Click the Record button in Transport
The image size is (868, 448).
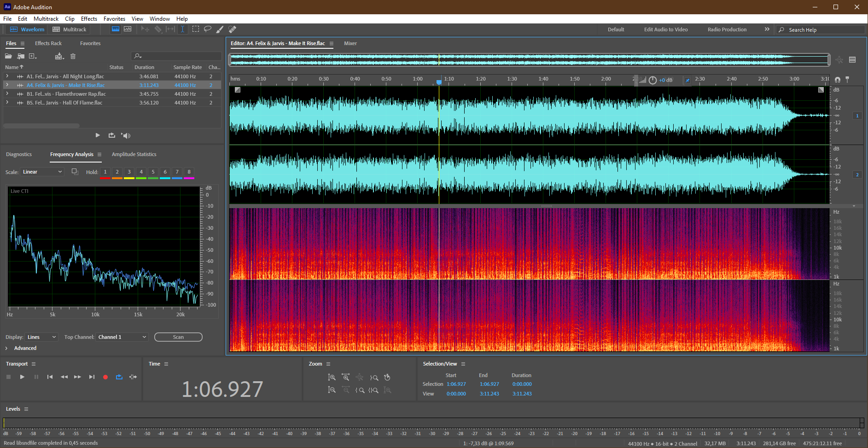pos(105,377)
